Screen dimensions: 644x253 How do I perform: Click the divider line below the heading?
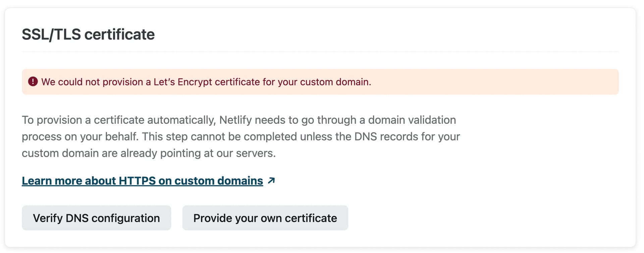click(320, 52)
